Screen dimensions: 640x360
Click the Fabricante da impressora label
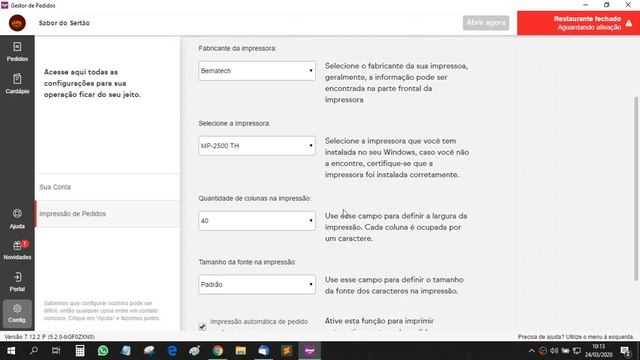[237, 48]
